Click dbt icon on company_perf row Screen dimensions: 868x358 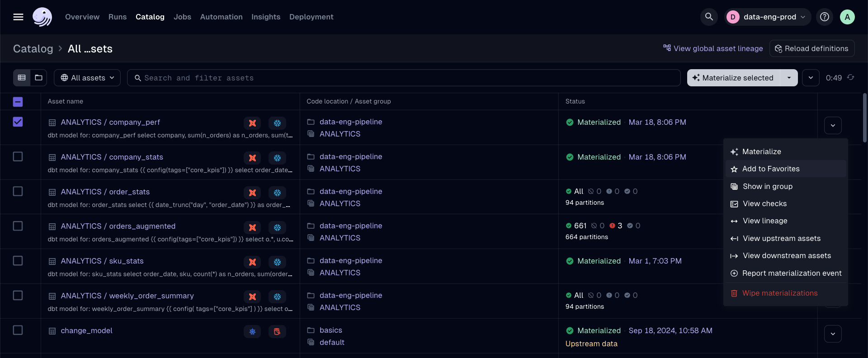tap(252, 123)
